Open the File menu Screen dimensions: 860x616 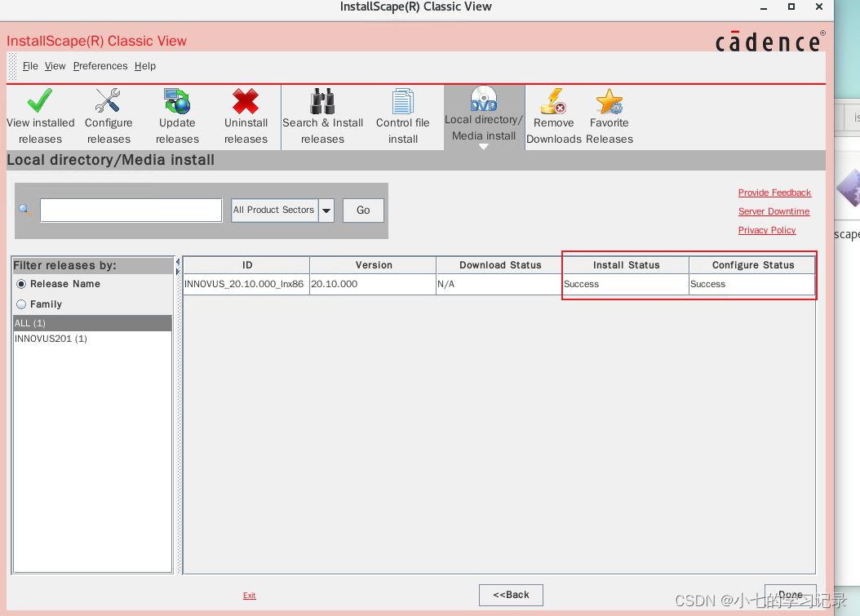tap(30, 66)
